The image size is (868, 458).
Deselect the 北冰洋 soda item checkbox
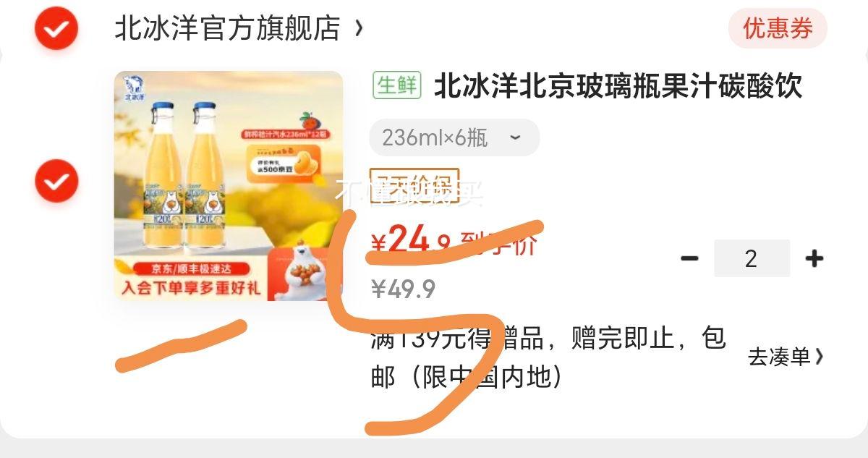pos(56,180)
